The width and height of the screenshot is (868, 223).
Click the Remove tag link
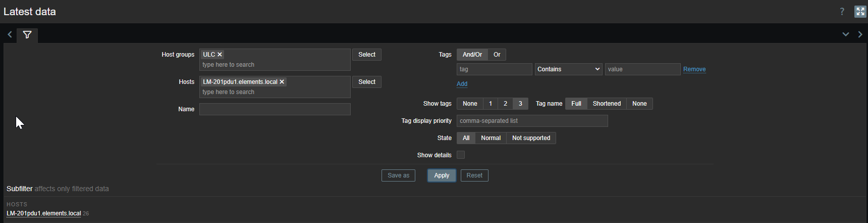694,69
